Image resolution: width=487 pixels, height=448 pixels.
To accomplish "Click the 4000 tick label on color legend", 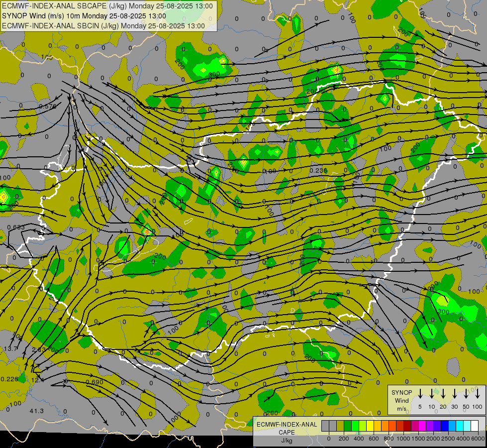I will tap(463, 439).
